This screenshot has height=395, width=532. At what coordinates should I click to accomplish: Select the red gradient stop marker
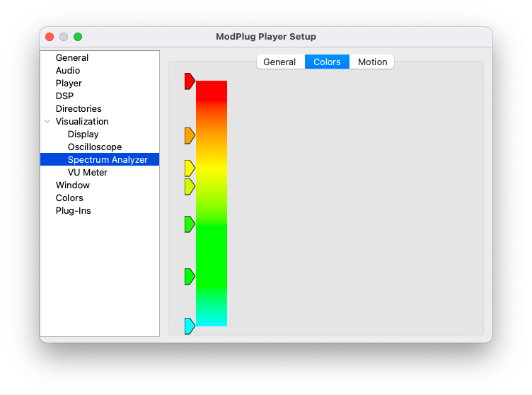click(189, 81)
